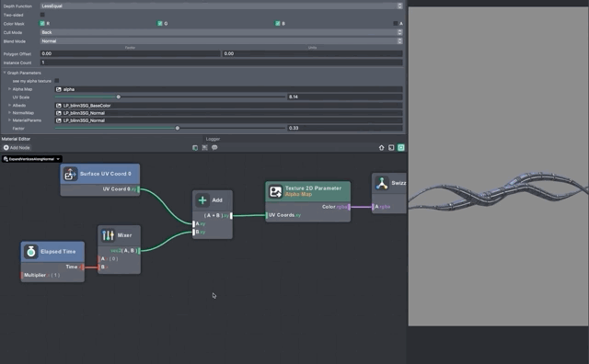The image size is (589, 364).
Task: Click the (A + B).xy output port
Action: coord(231,215)
